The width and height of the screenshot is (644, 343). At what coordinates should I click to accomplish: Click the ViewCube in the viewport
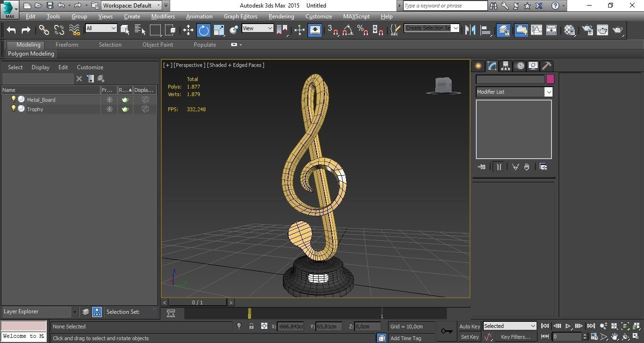pyautogui.click(x=444, y=86)
